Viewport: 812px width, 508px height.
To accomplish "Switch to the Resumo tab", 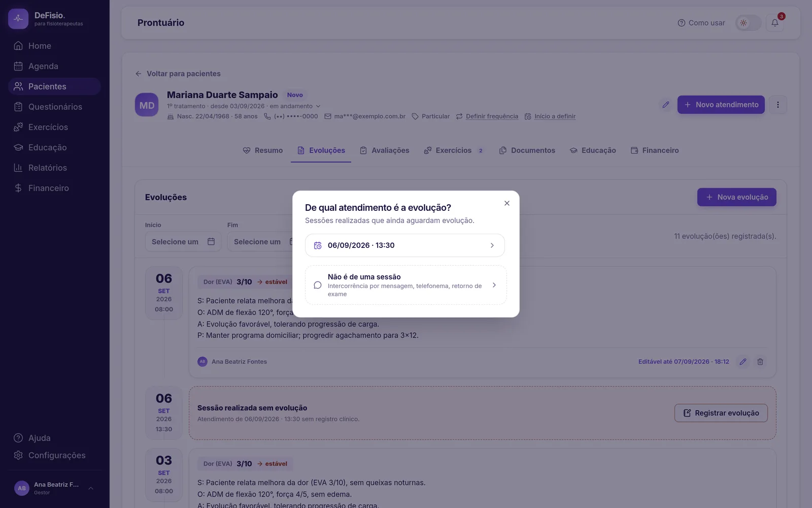I will tap(263, 150).
